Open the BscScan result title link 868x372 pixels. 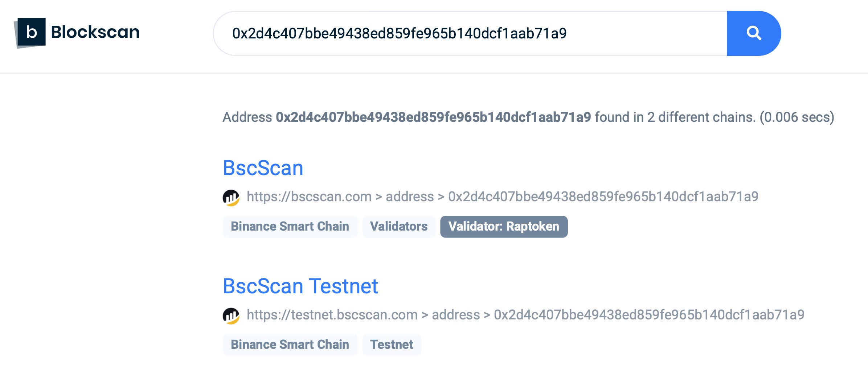[x=263, y=168]
